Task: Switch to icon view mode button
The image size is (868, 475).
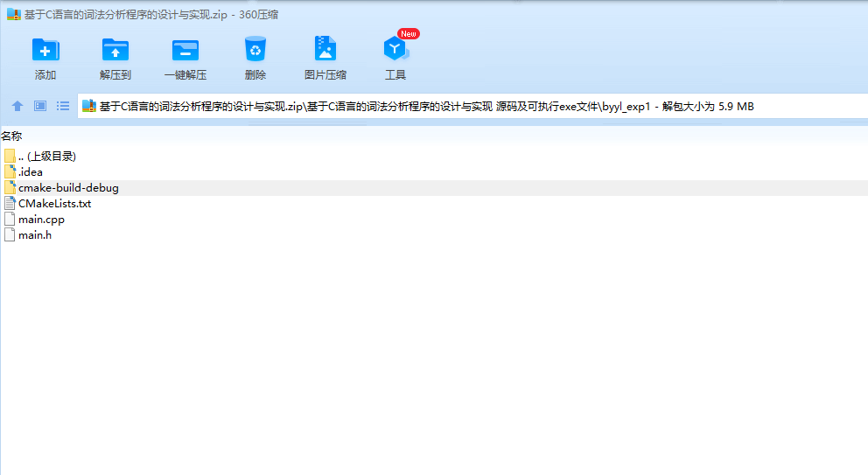Action: [40, 106]
